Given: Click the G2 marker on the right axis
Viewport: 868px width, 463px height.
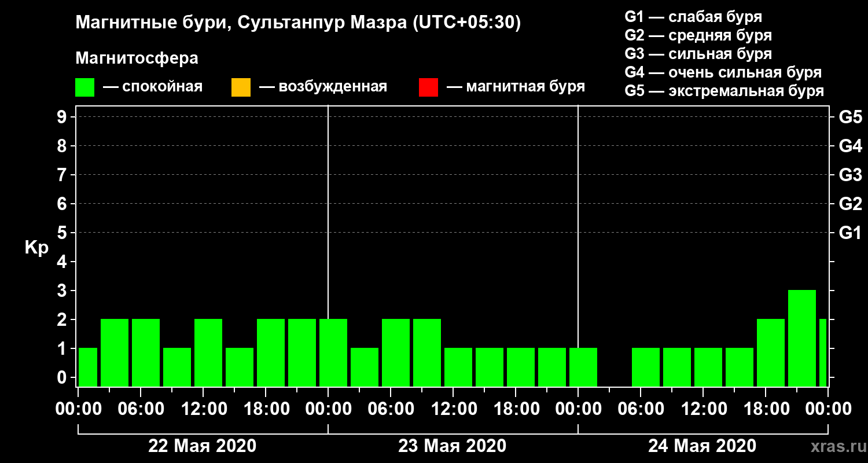Looking at the screenshot, I should pos(851,204).
